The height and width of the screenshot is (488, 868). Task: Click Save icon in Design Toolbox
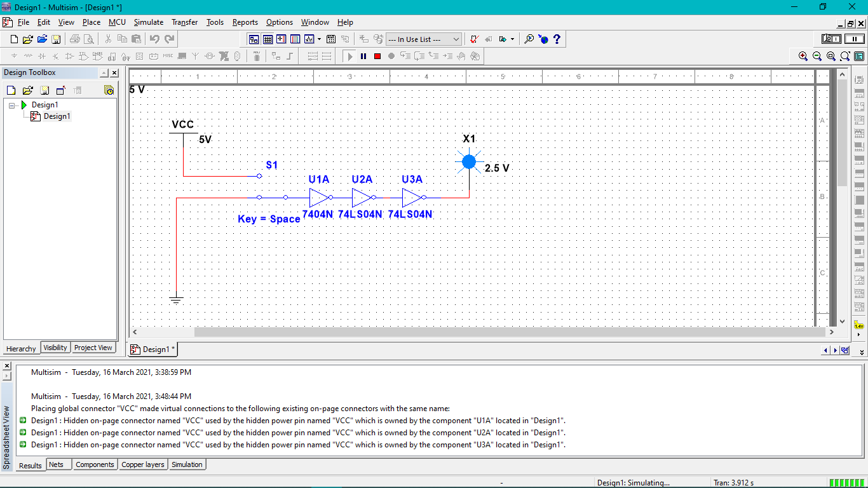[44, 90]
